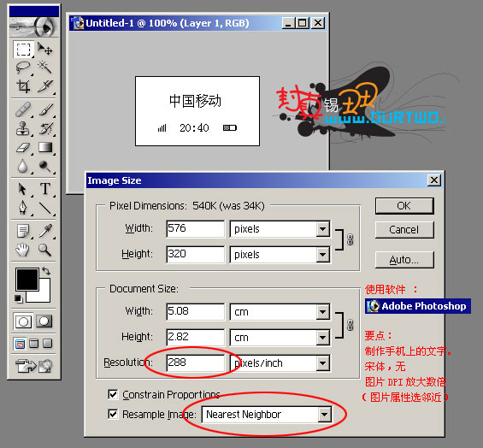This screenshot has width=483, height=448.
Task: Switch to Quick Mask mode
Action: coord(44,321)
